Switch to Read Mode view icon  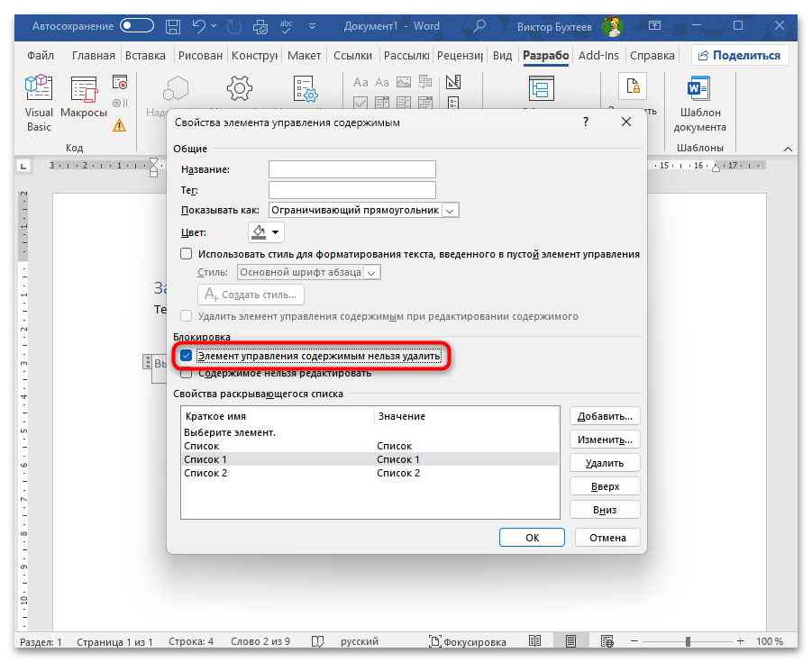tap(535, 641)
